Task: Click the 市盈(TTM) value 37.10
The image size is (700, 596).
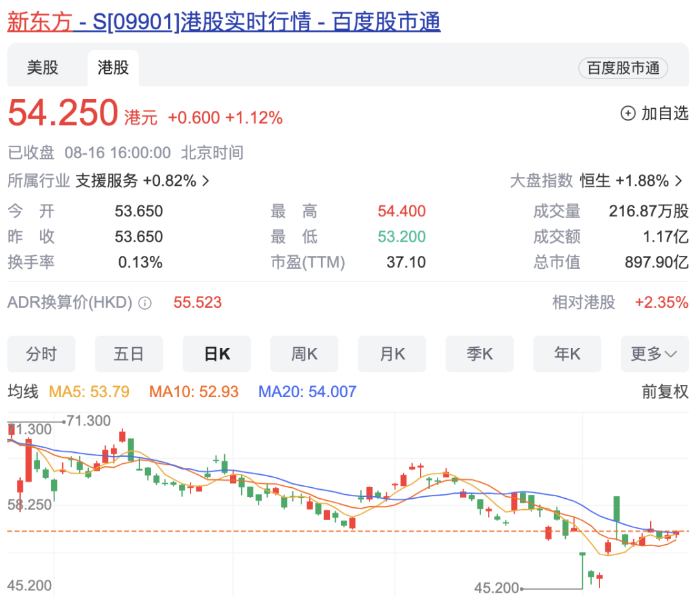Action: click(x=406, y=262)
